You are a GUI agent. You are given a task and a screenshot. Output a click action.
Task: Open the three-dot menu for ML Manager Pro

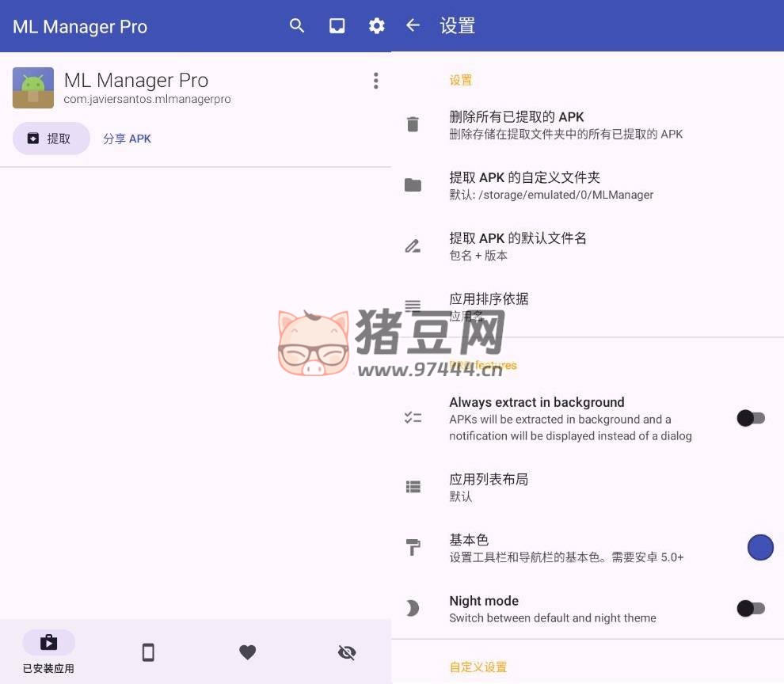pos(375,81)
